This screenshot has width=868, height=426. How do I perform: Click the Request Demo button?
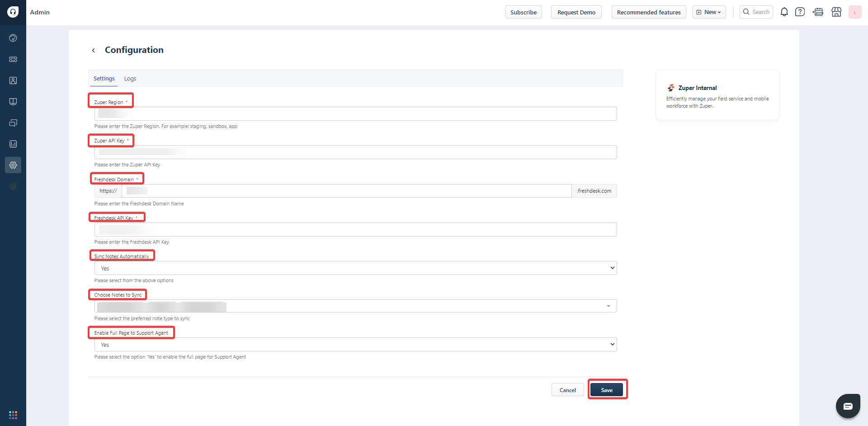576,12
